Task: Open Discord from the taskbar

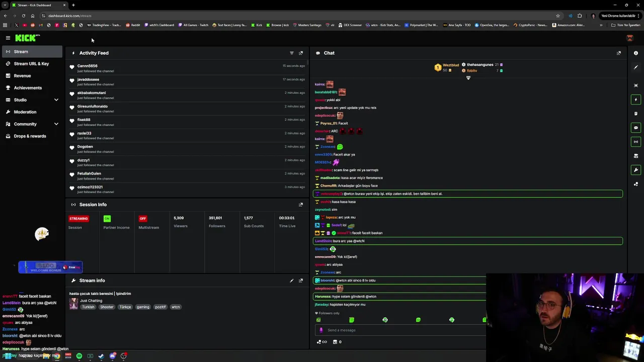Action: click(x=113, y=356)
